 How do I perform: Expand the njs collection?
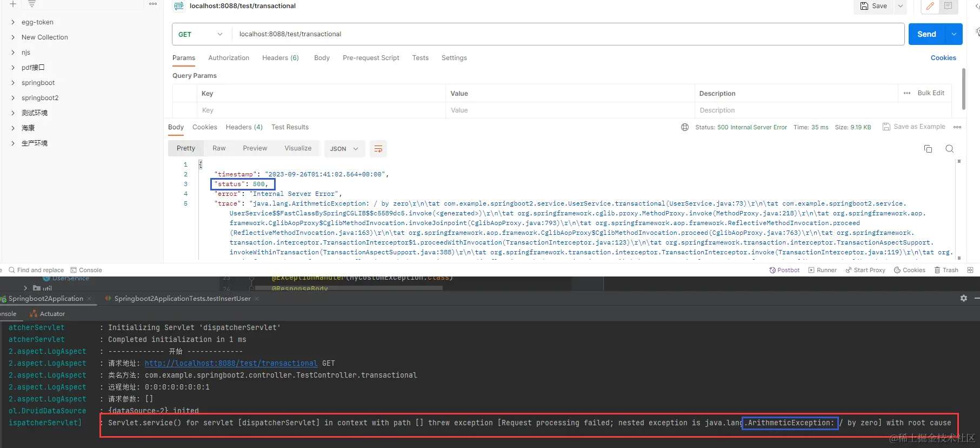point(13,52)
